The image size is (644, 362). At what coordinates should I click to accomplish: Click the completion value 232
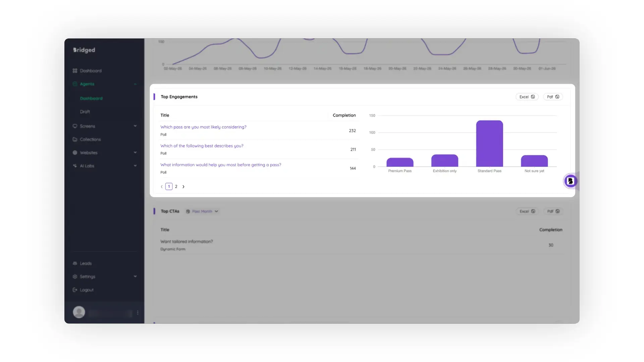[x=352, y=131]
